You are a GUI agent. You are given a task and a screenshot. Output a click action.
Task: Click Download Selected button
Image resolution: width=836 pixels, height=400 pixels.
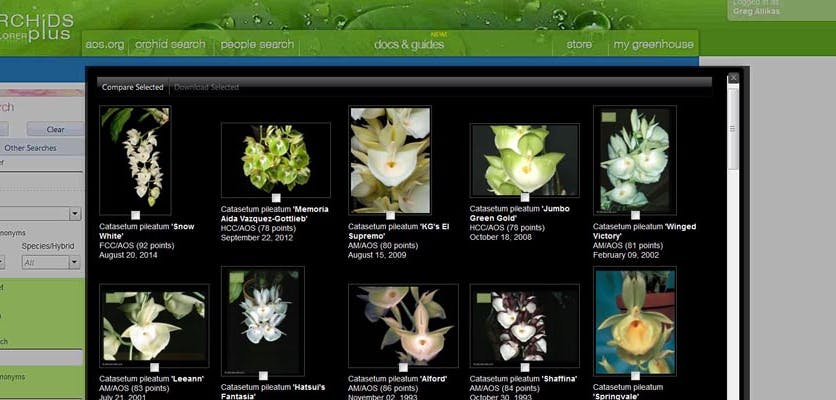click(x=206, y=87)
